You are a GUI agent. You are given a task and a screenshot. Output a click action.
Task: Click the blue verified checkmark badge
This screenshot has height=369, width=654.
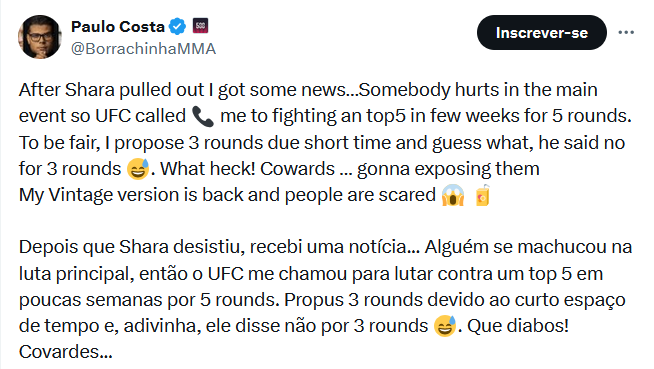(x=177, y=27)
